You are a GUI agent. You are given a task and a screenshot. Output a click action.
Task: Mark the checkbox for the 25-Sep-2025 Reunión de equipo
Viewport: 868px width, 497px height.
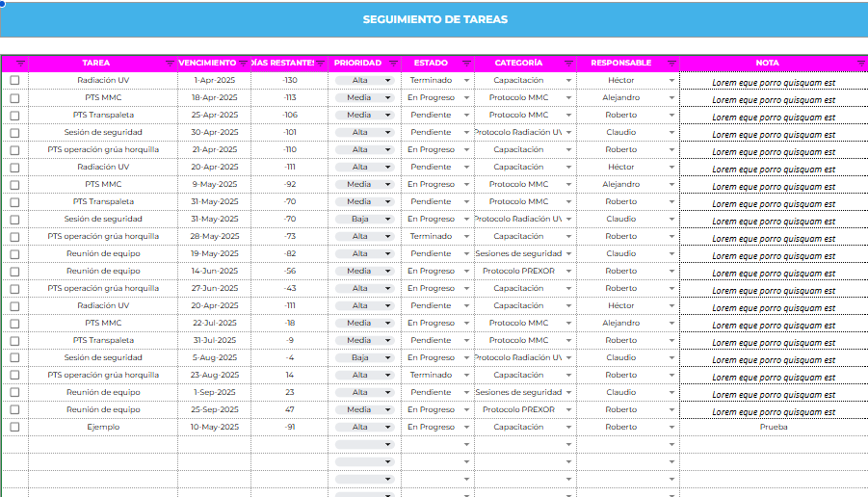pos(14,410)
